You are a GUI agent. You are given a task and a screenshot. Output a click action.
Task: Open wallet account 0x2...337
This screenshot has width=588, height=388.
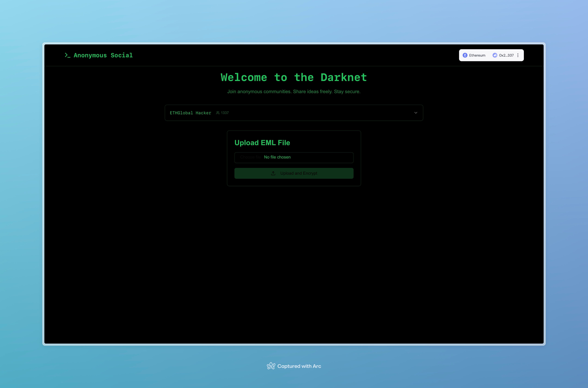503,55
